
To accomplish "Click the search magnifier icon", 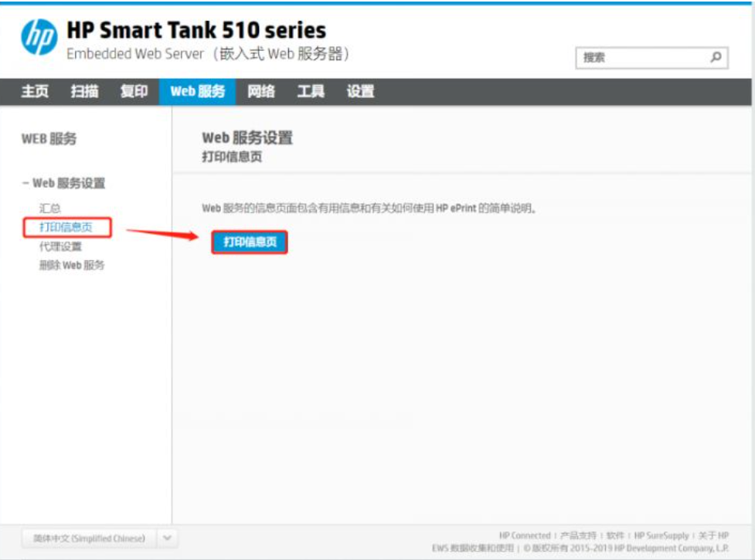I will tap(716, 57).
